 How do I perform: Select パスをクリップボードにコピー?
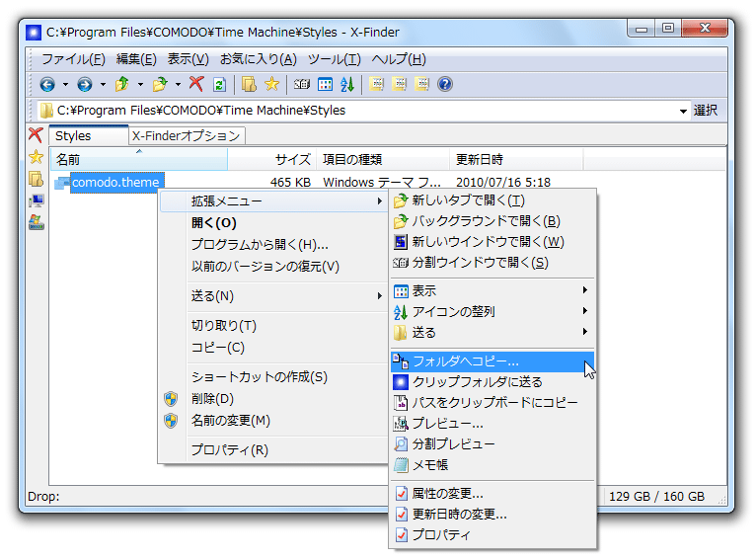pyautogui.click(x=491, y=403)
